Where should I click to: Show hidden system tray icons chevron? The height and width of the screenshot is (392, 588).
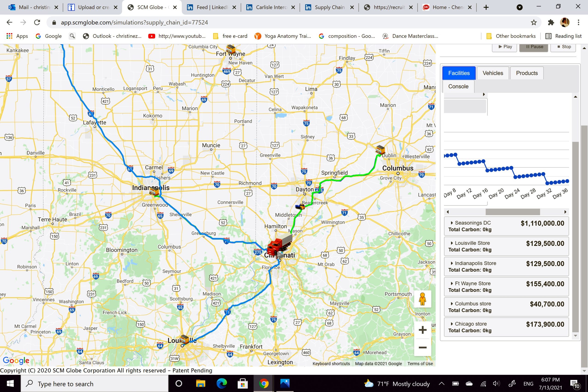coord(441,384)
